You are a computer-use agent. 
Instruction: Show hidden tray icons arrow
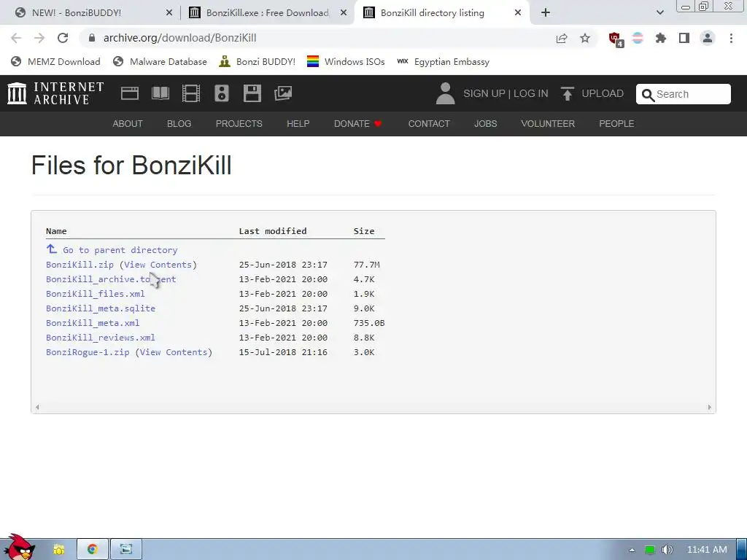pyautogui.click(x=632, y=550)
